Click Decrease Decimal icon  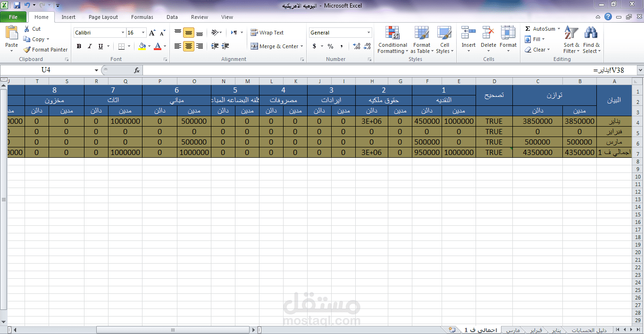pyautogui.click(x=367, y=46)
